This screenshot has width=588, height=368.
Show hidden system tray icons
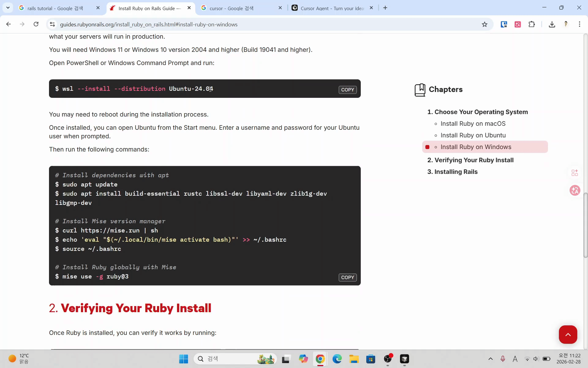(x=490, y=359)
